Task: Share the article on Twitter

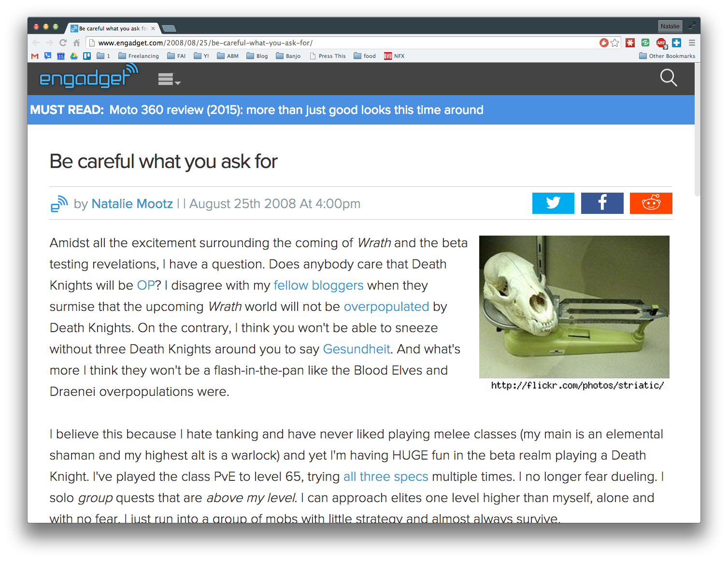Action: (x=553, y=203)
